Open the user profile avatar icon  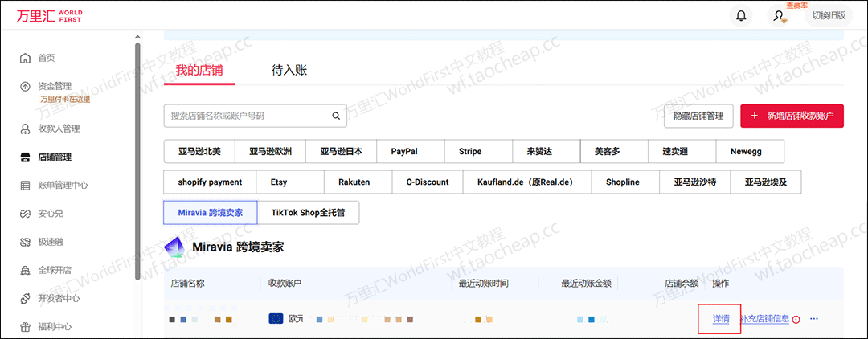pos(778,16)
